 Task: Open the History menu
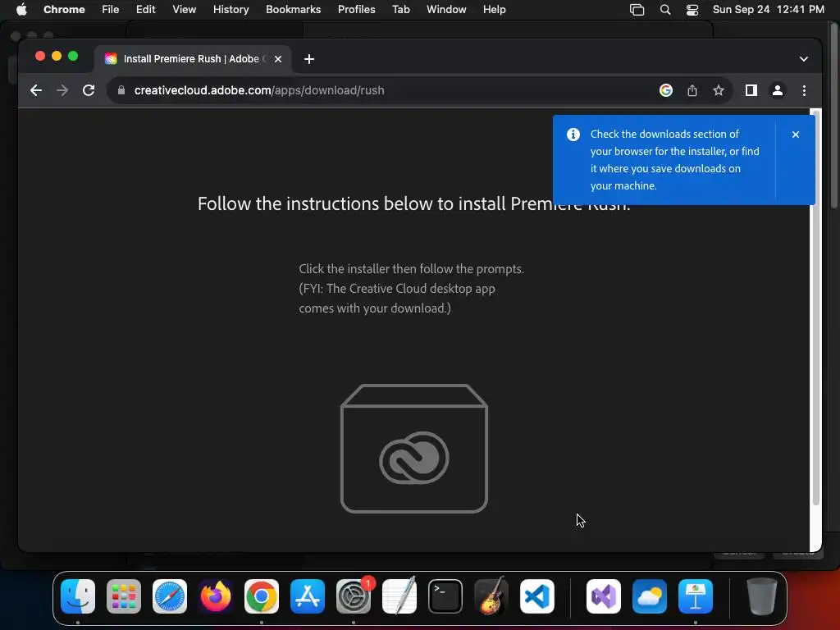pos(231,10)
